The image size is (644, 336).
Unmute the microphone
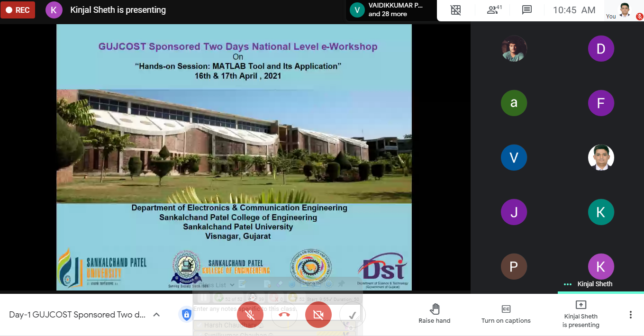tap(250, 315)
